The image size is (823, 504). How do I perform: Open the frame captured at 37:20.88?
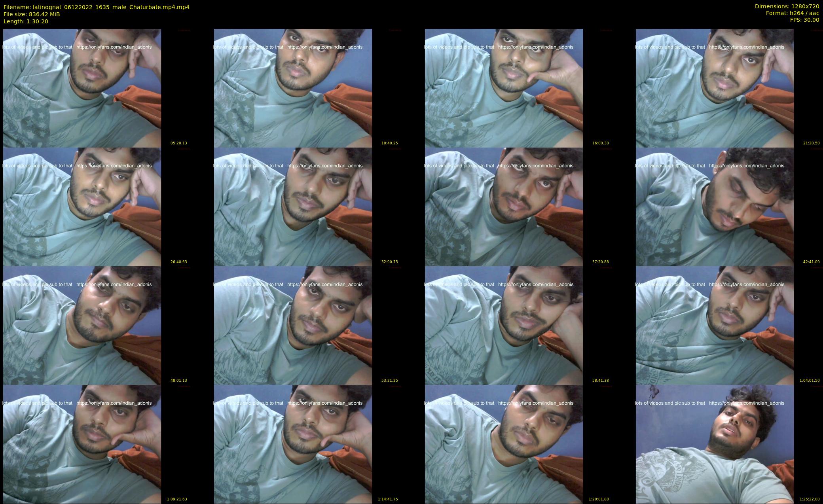pyautogui.click(x=504, y=207)
